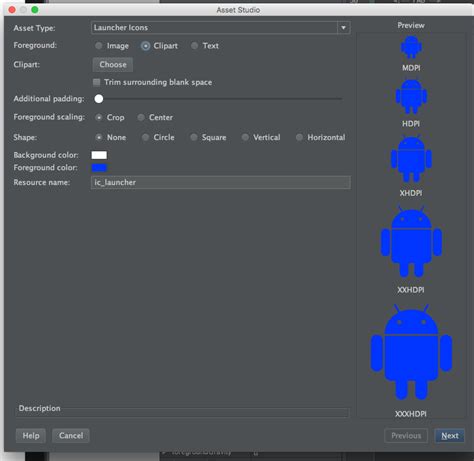This screenshot has height=461, width=474.
Task: Open the blue Foreground color swatch
Action: [99, 168]
